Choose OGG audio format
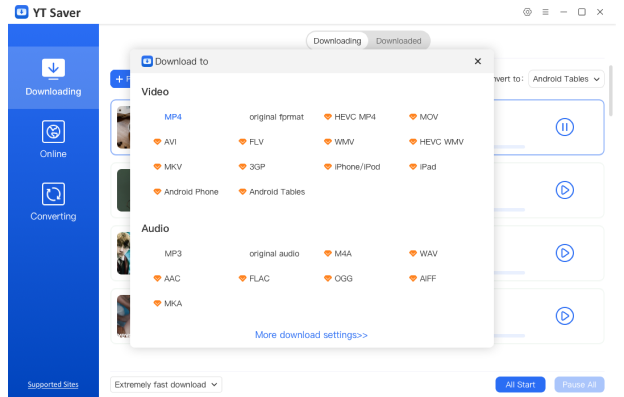 click(x=338, y=279)
